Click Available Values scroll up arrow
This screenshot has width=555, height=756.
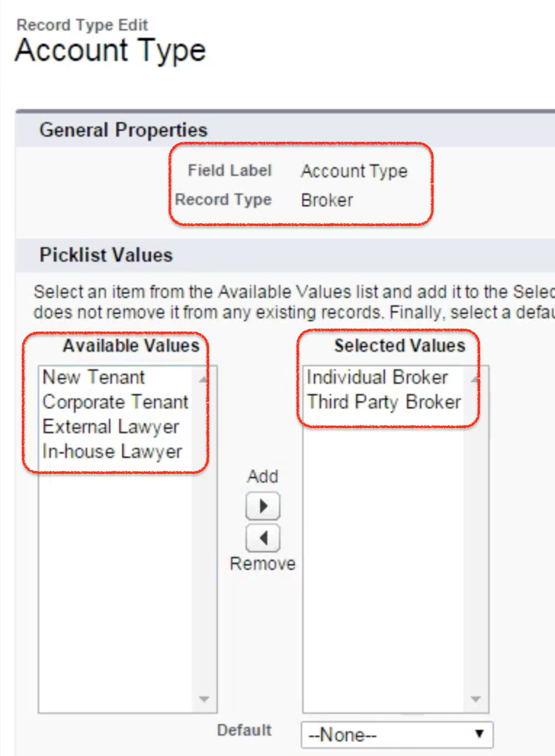(204, 379)
